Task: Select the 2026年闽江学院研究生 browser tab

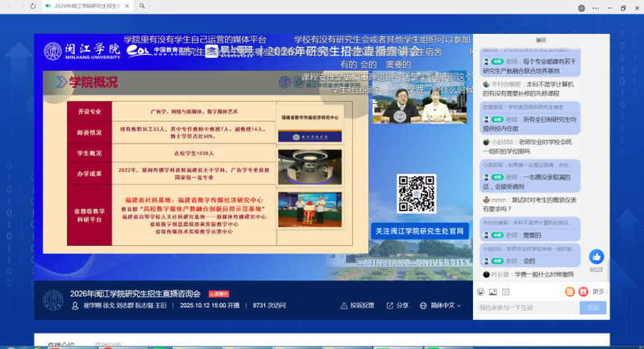Action: pyautogui.click(x=87, y=6)
